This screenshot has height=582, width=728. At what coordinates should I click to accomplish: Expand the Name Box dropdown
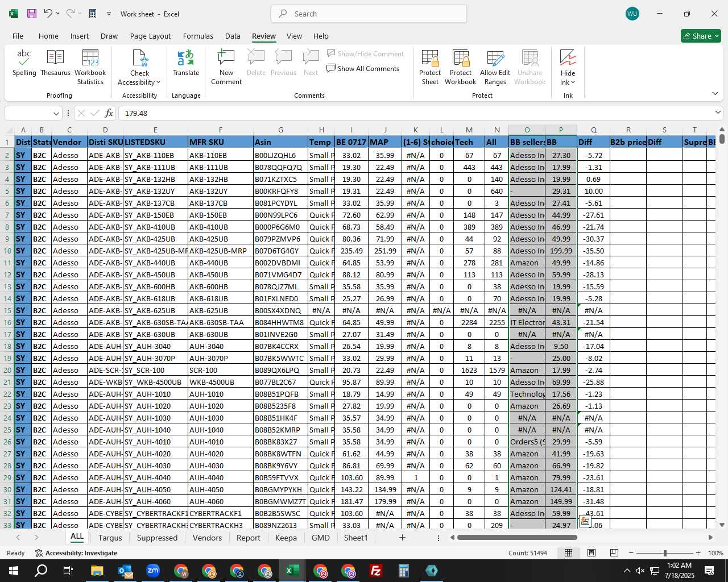pos(56,113)
